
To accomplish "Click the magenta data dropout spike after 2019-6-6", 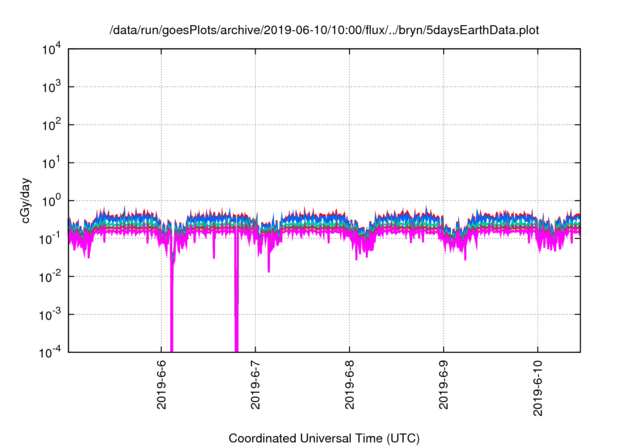I will tap(171, 306).
